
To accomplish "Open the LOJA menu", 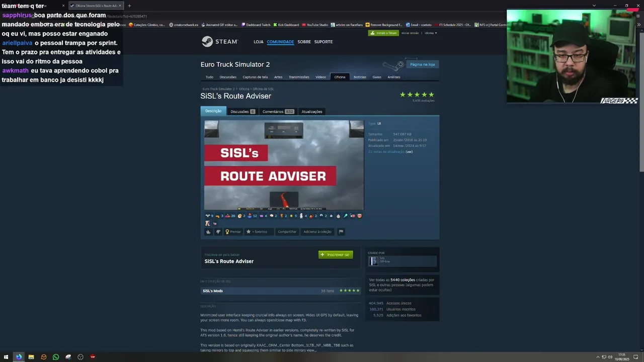I will coord(259,42).
